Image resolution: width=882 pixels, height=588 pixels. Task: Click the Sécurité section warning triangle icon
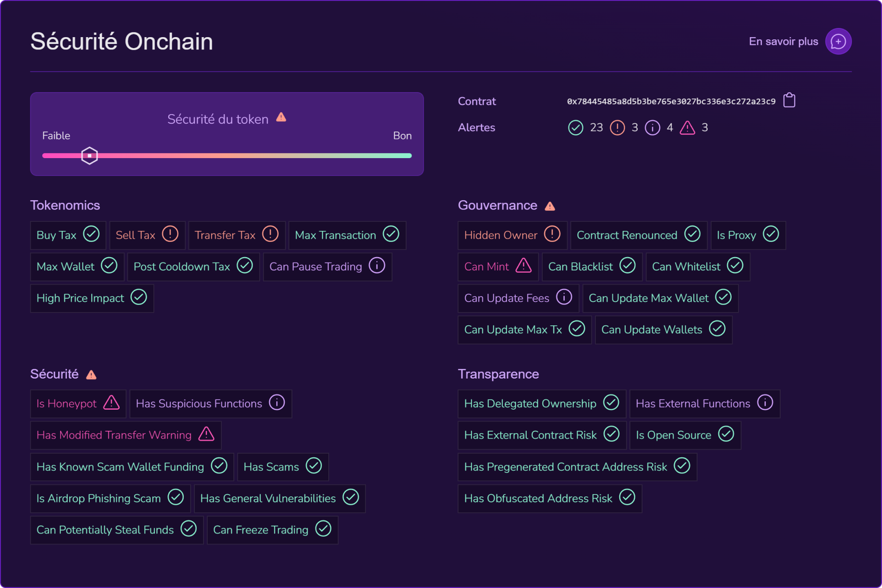[x=91, y=375]
